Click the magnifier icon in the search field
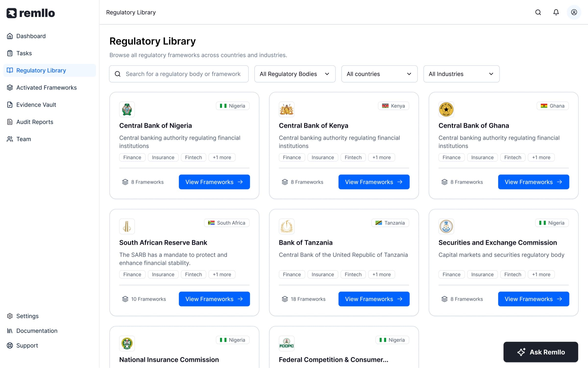 pos(118,74)
